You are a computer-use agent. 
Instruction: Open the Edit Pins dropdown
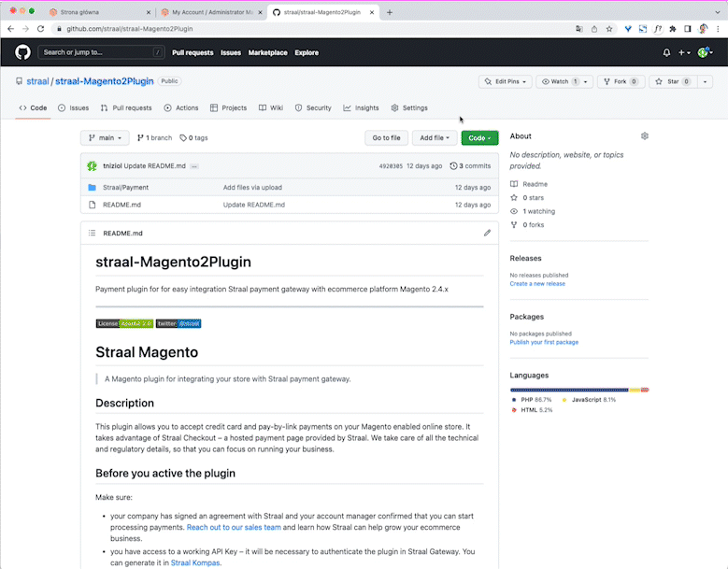tap(506, 81)
